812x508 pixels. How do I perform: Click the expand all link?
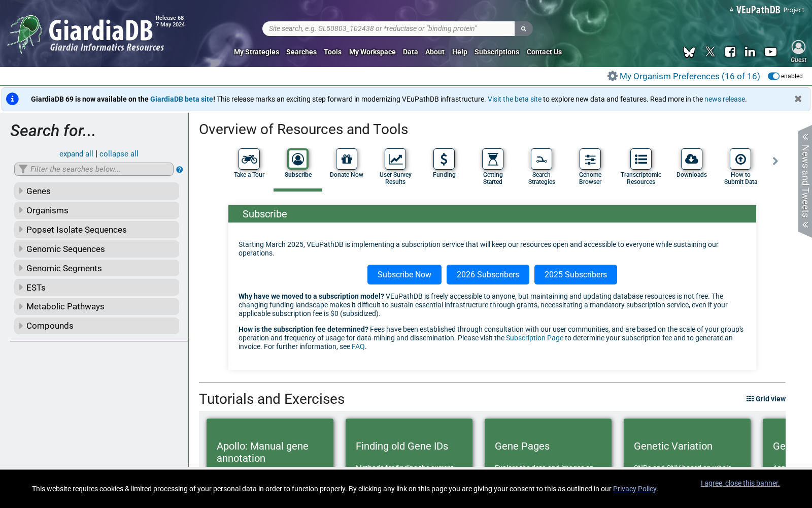pos(76,154)
